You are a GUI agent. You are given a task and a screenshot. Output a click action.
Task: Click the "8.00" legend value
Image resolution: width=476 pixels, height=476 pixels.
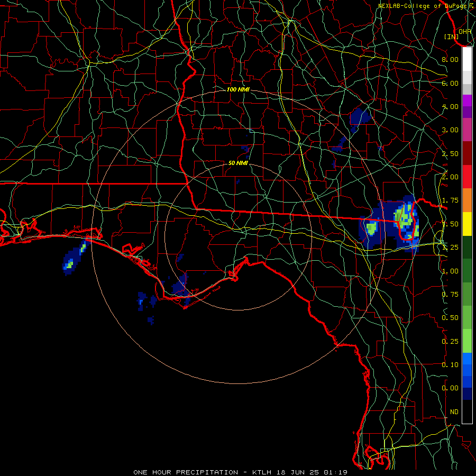450,59
